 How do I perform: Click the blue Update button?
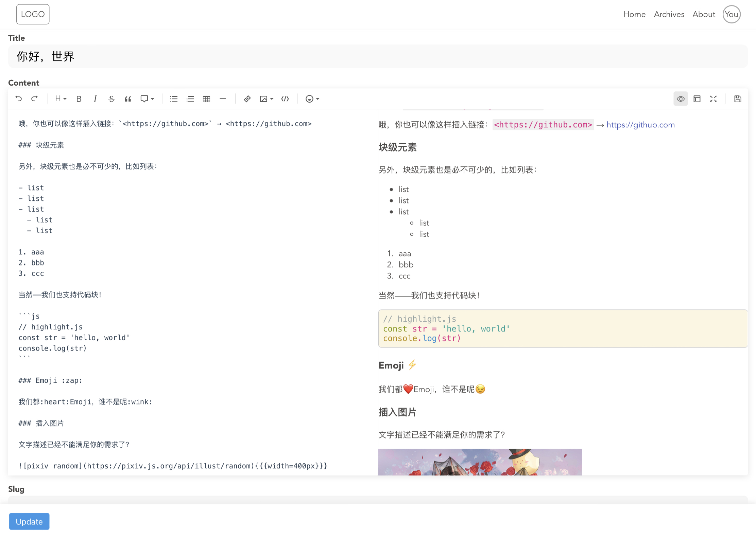(29, 521)
